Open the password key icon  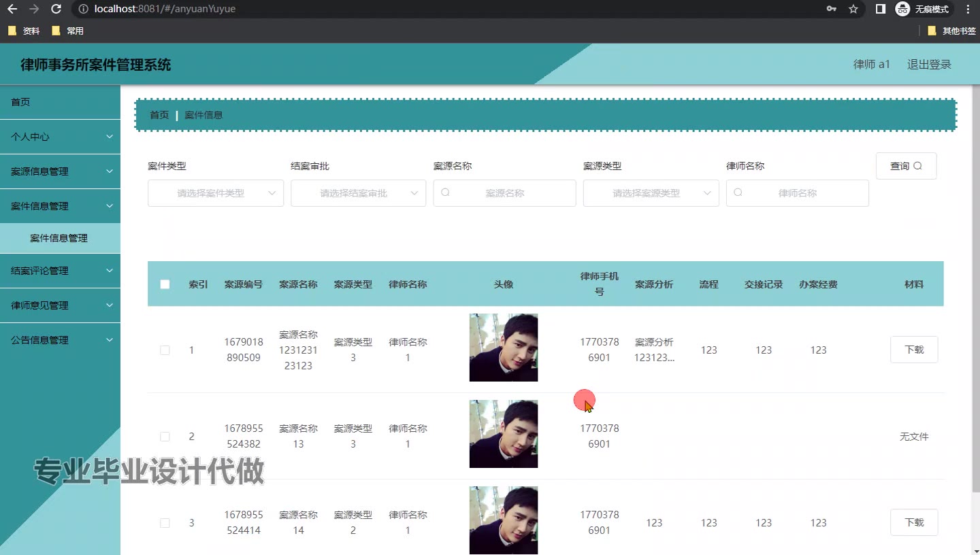pos(832,10)
